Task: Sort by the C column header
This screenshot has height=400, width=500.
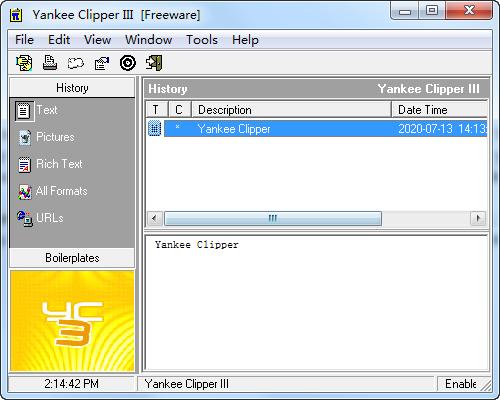Action: coord(180,110)
